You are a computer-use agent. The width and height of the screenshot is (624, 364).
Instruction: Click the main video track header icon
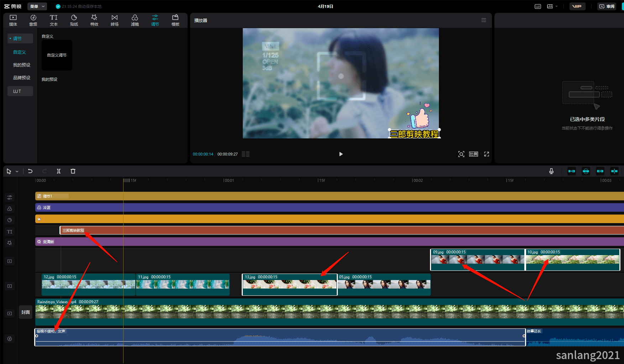click(x=10, y=313)
